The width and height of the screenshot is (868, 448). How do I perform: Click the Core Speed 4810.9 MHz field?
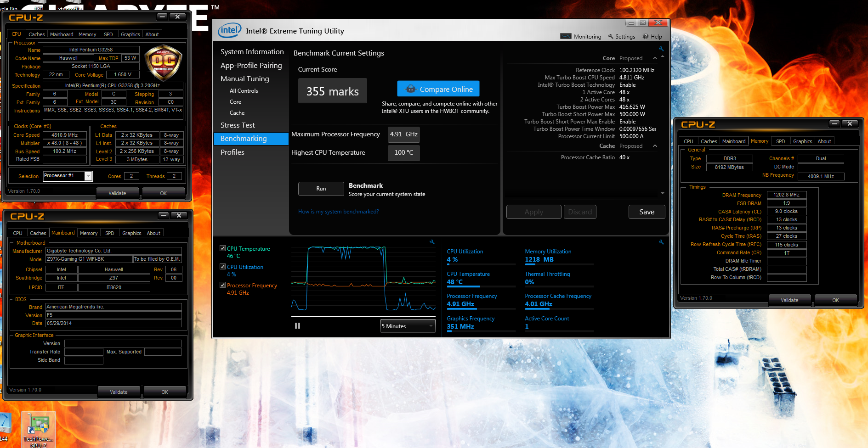(x=65, y=135)
